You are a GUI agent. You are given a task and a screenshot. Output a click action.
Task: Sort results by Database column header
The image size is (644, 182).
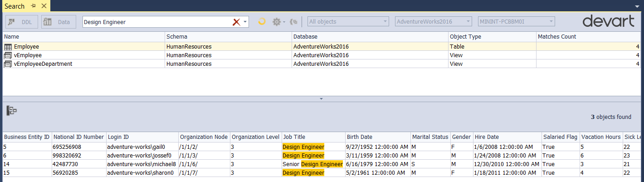[x=370, y=36]
